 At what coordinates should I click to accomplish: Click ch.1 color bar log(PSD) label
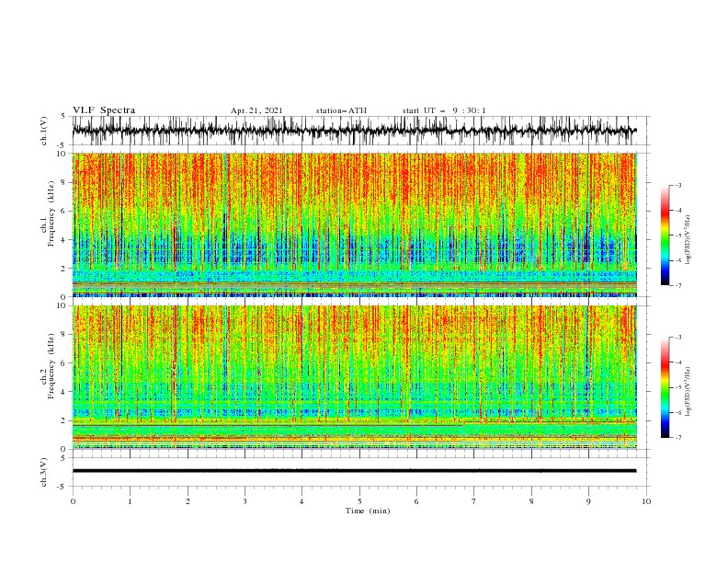688,239
